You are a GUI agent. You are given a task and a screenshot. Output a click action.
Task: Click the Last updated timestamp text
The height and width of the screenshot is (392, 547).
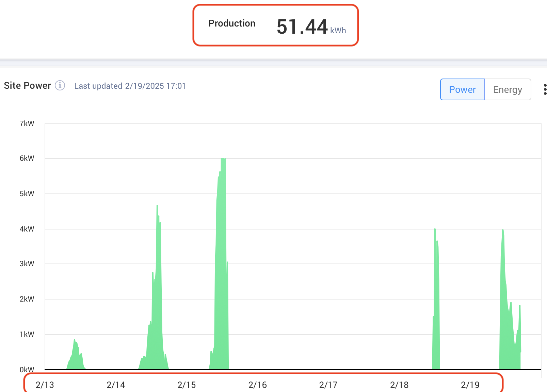click(130, 86)
